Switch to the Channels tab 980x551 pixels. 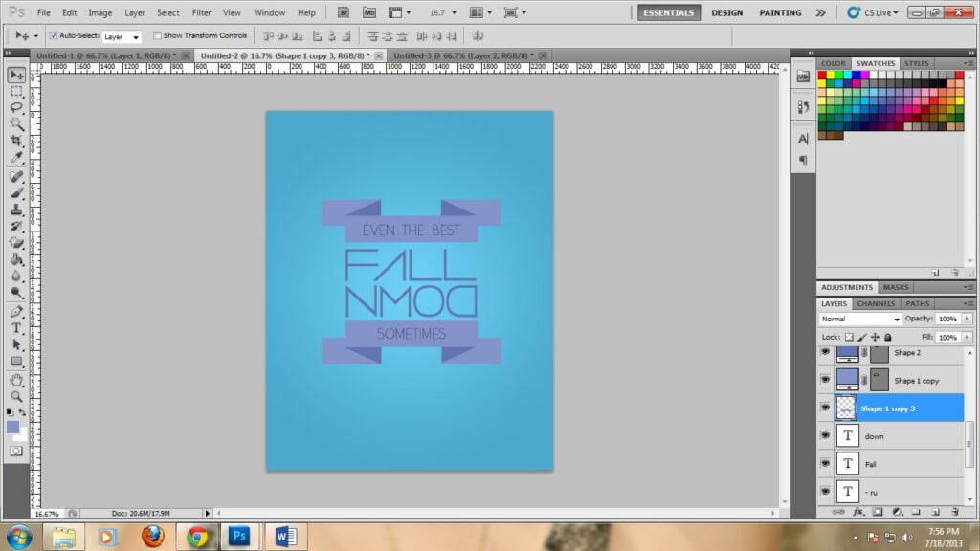pyautogui.click(x=875, y=303)
